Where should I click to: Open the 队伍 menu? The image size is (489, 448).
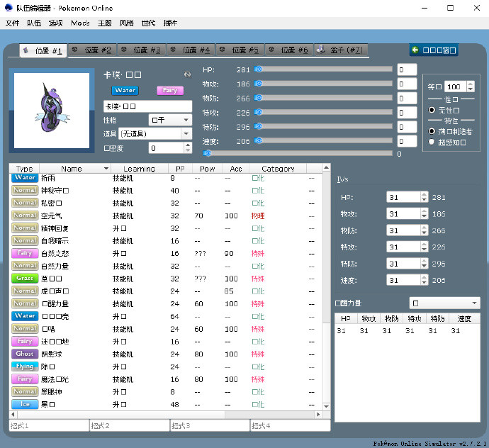(34, 23)
